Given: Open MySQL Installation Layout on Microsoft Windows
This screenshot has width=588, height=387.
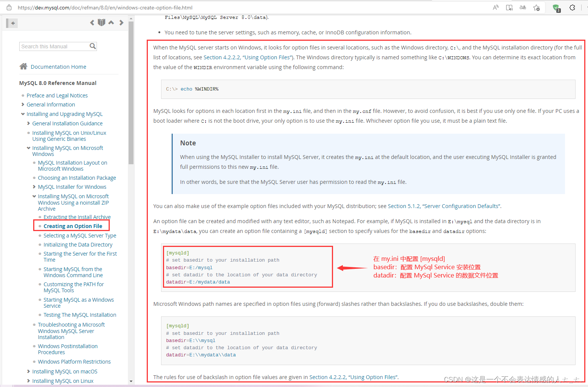Looking at the screenshot, I should tap(72, 166).
